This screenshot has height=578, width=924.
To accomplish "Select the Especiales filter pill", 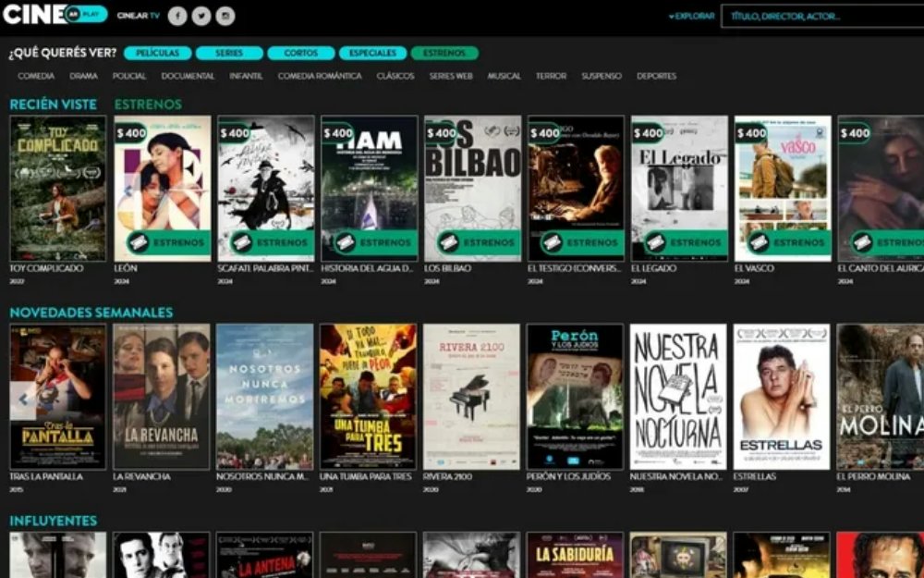I will point(373,53).
